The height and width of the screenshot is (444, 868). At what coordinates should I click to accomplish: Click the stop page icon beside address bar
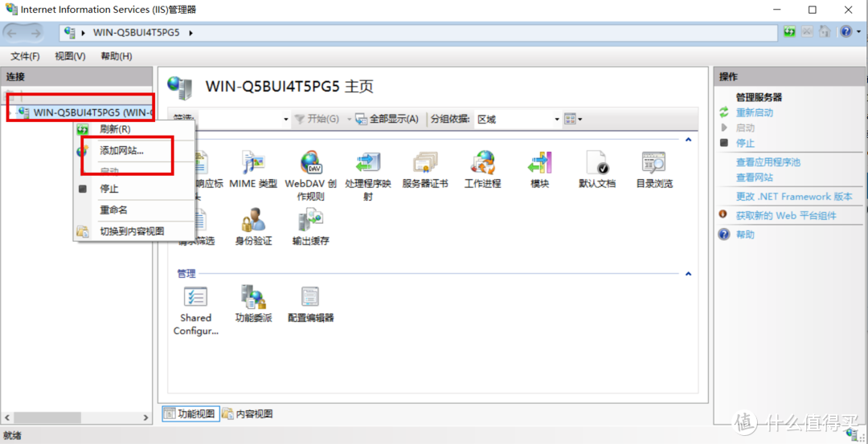pyautogui.click(x=807, y=32)
